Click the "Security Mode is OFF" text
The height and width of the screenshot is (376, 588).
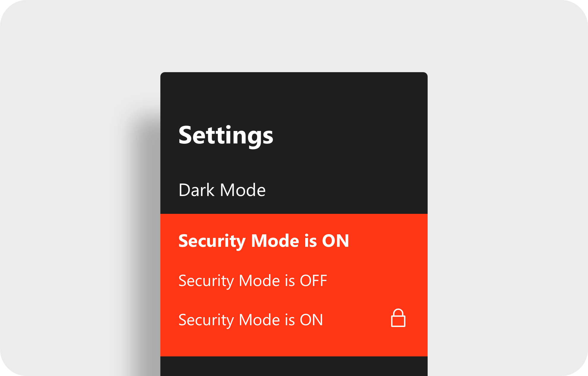[x=252, y=281]
